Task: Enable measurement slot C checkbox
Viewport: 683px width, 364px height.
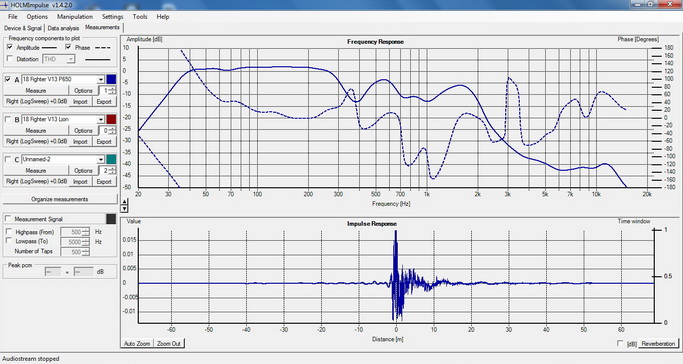Action: click(x=7, y=159)
